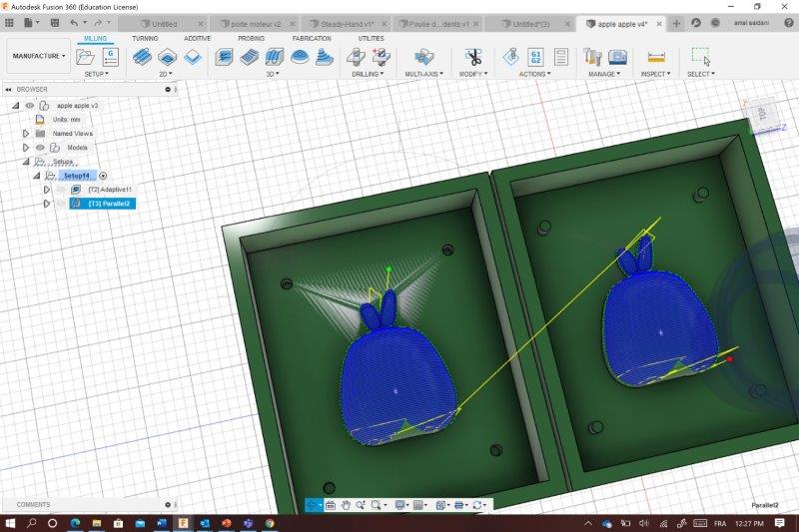Activate Setup14 radio button
The width and height of the screenshot is (799, 532).
103,176
